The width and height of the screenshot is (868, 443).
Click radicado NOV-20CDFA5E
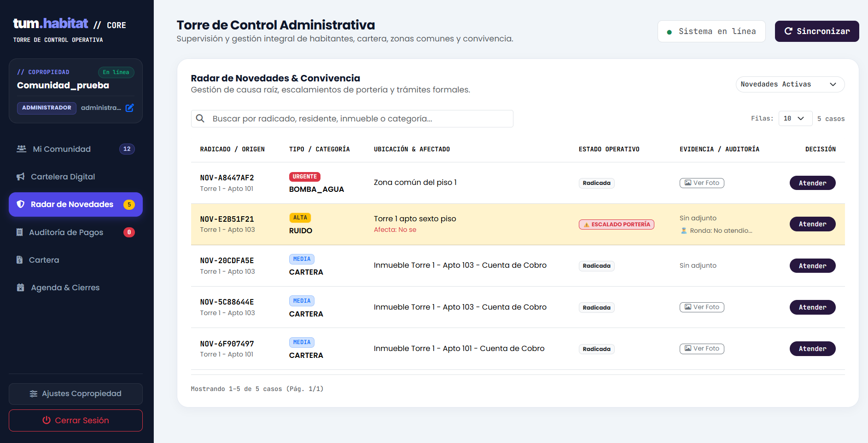pos(227,260)
